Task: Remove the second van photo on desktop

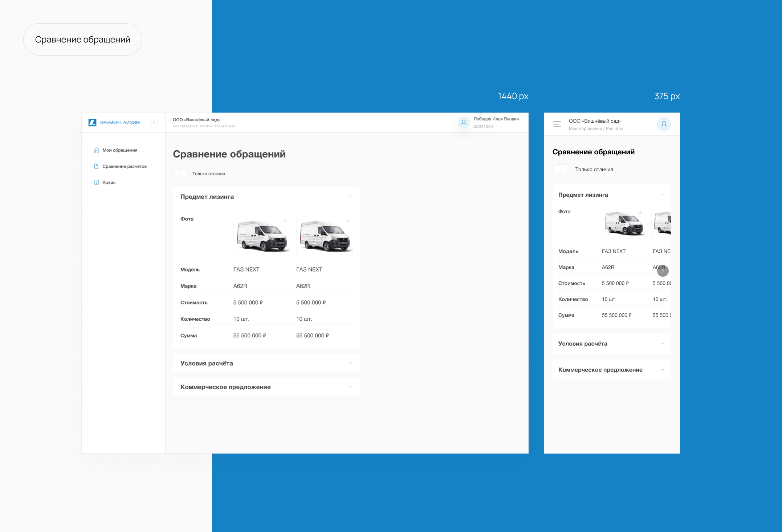Action: [x=348, y=221]
